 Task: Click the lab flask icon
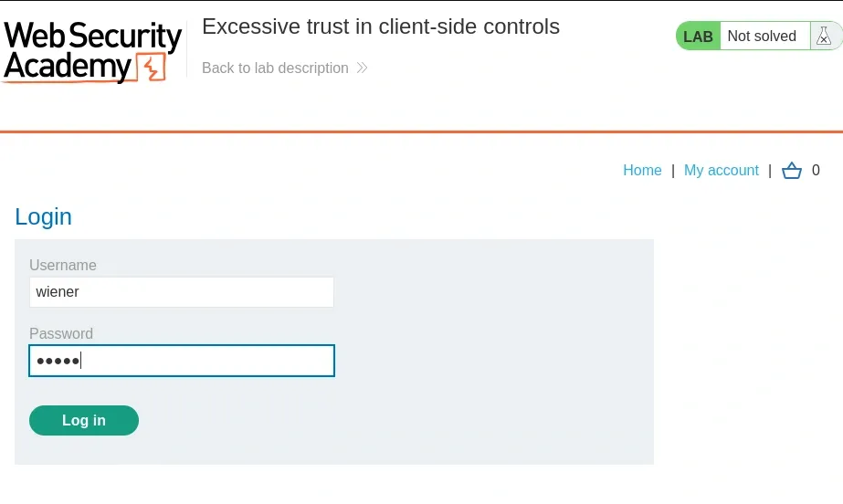coord(824,37)
